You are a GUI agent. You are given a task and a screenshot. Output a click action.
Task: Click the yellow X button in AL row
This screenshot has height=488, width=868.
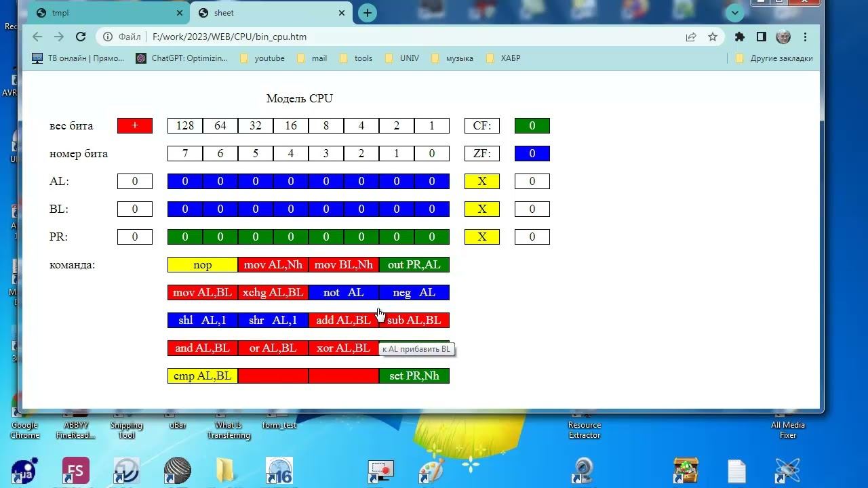click(x=482, y=182)
